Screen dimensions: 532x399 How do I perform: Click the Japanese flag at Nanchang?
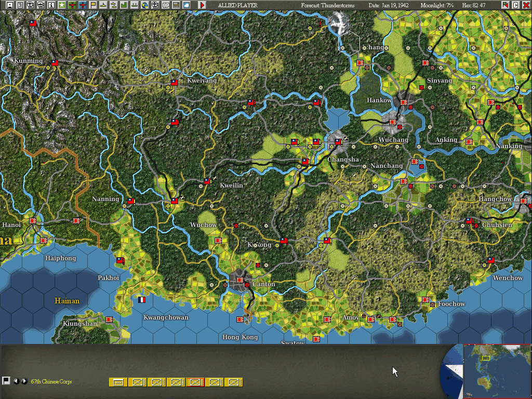click(x=403, y=181)
